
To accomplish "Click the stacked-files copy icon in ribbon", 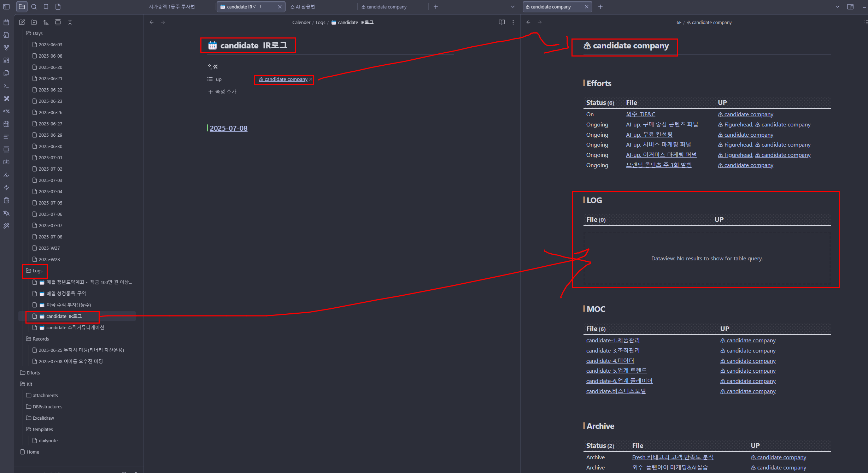I will click(6, 73).
